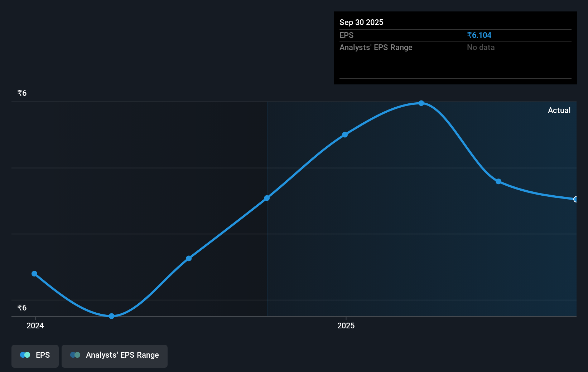This screenshot has height=372, width=588.
Task: Click the 2024 axis label
Action: tap(35, 325)
